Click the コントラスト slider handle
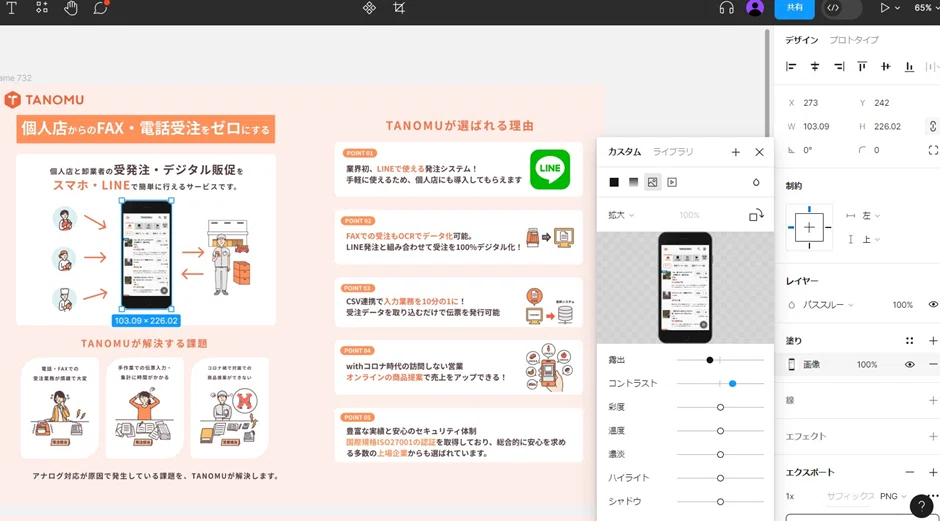Screen dimensions: 940x521 733,384
